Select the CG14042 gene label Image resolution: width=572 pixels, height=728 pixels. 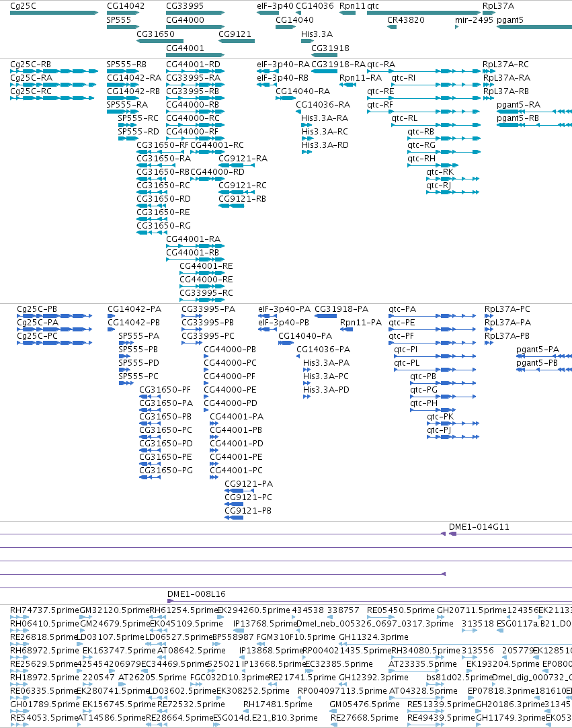point(126,6)
